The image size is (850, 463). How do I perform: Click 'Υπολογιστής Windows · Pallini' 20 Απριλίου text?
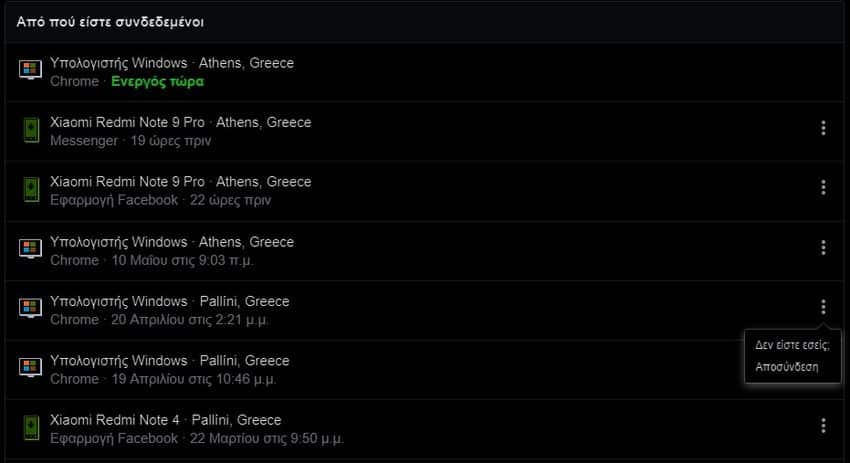tap(169, 301)
